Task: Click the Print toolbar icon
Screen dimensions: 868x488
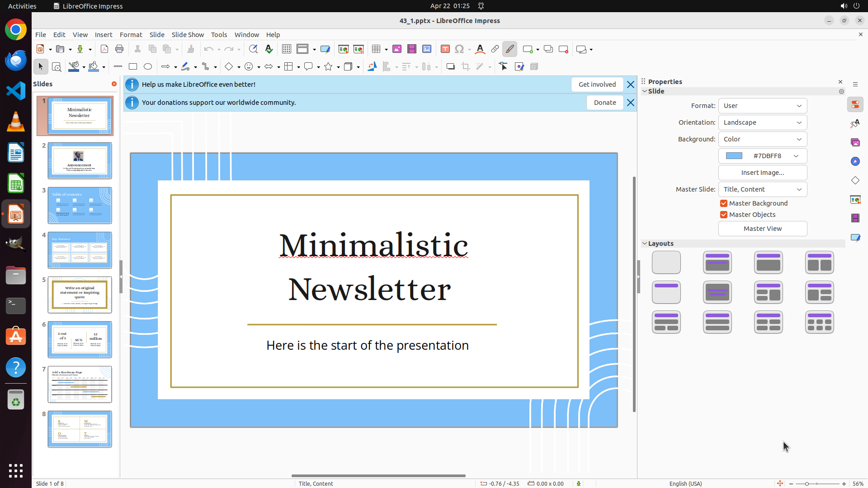Action: point(119,49)
